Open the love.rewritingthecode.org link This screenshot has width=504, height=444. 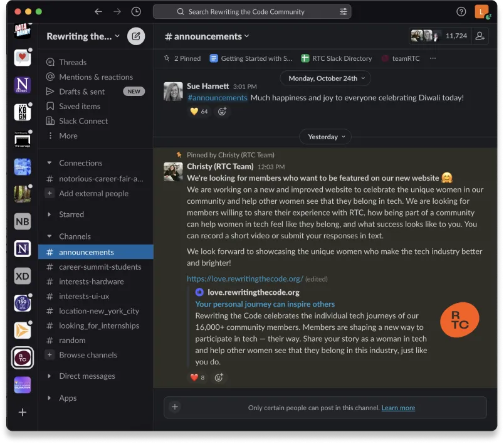coord(245,278)
